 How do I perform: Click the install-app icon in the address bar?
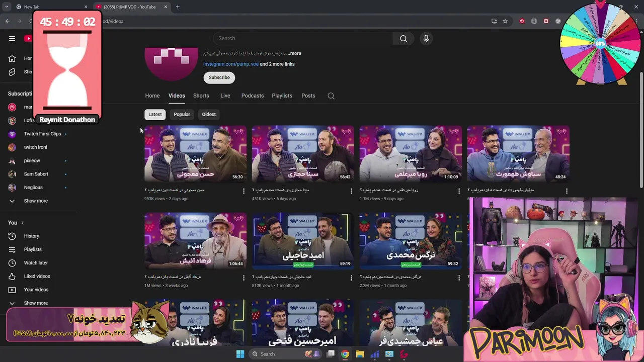click(494, 21)
